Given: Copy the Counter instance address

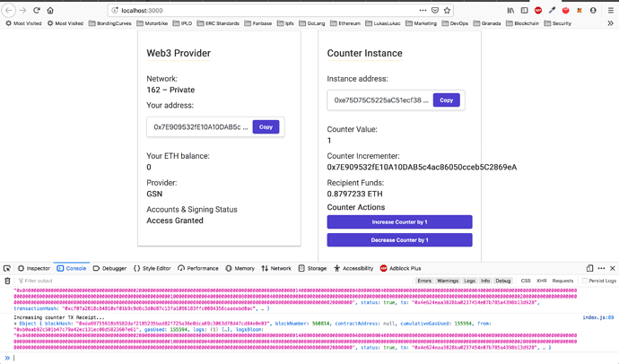Looking at the screenshot, I should pyautogui.click(x=446, y=100).
